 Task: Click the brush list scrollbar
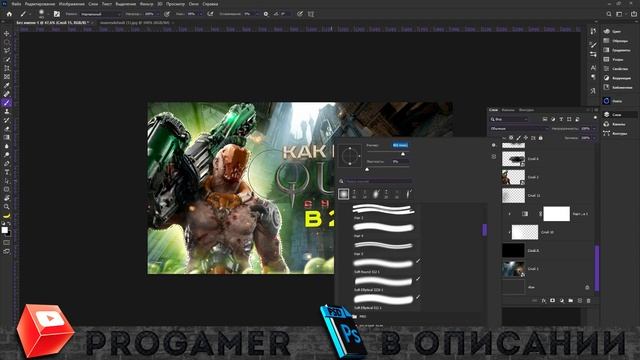(484, 229)
